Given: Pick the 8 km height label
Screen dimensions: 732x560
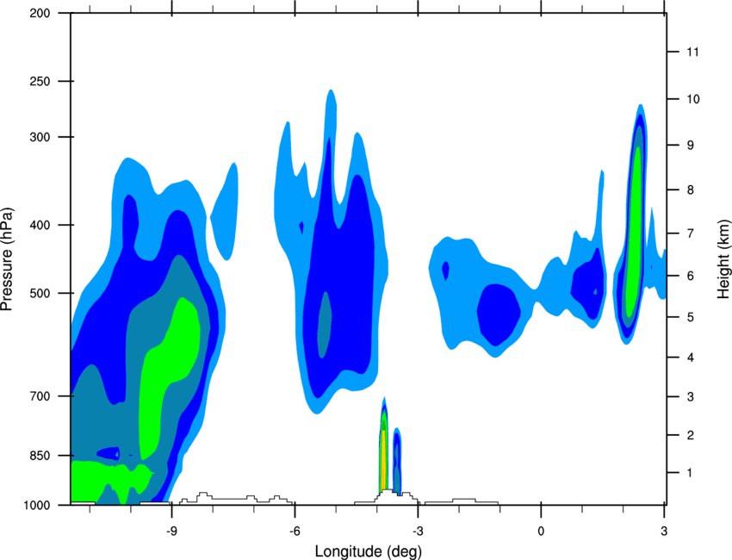Looking at the screenshot, I should pos(691,190).
